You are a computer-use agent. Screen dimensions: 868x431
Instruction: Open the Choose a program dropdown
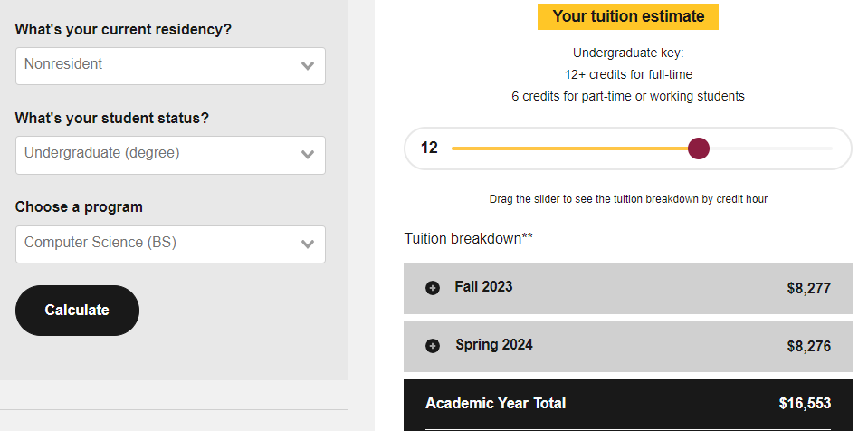[x=170, y=244]
